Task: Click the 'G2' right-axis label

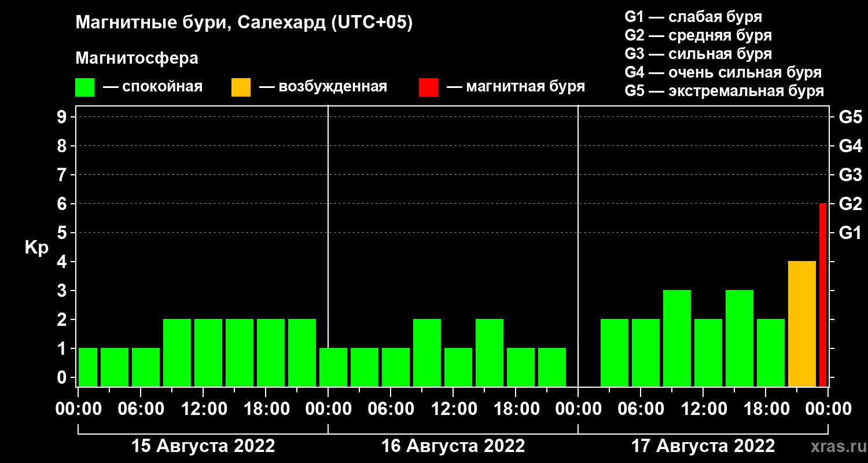Action: pos(850,204)
